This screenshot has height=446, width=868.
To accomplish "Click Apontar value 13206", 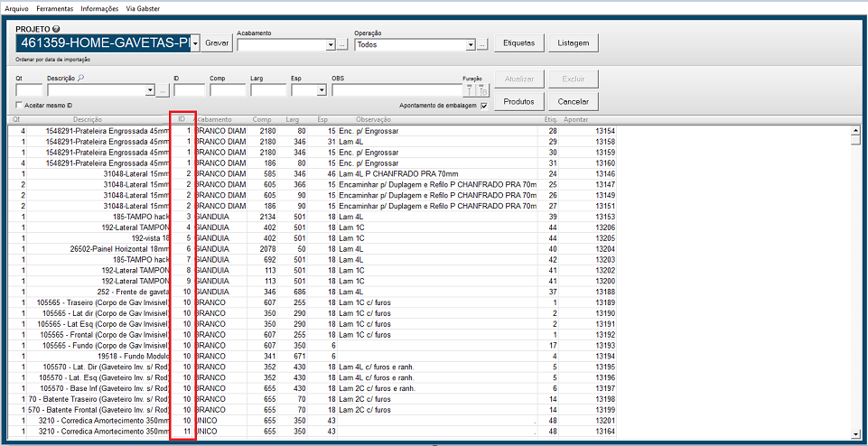I will [x=604, y=228].
